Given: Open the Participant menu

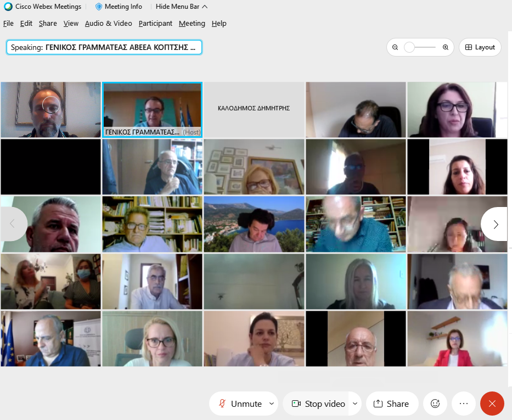Looking at the screenshot, I should pyautogui.click(x=155, y=24).
